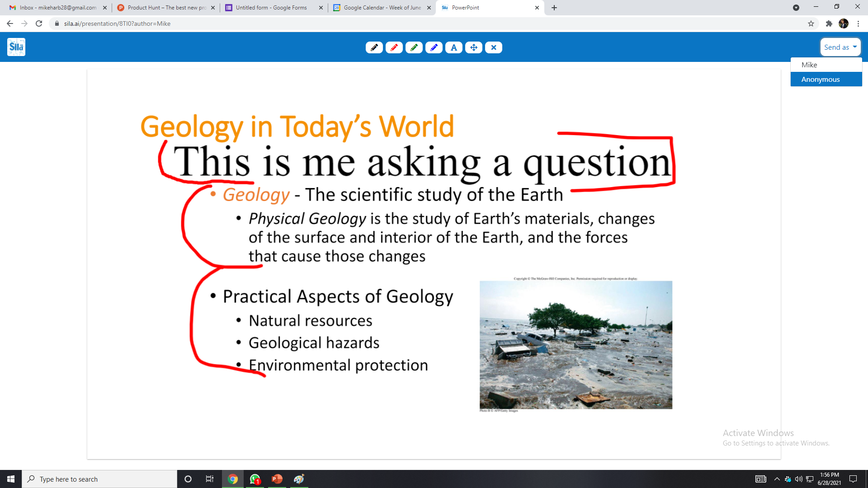
Task: Click the Sila logo icon
Action: pyautogui.click(x=16, y=47)
